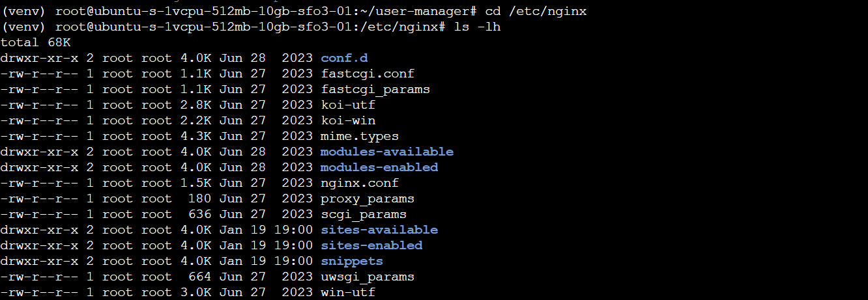This screenshot has width=868, height=300.
Task: Select the modules-enabled directory name
Action: pos(379,167)
